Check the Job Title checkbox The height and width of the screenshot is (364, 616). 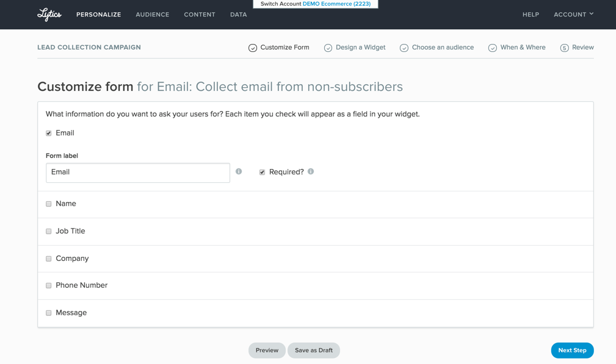point(49,232)
